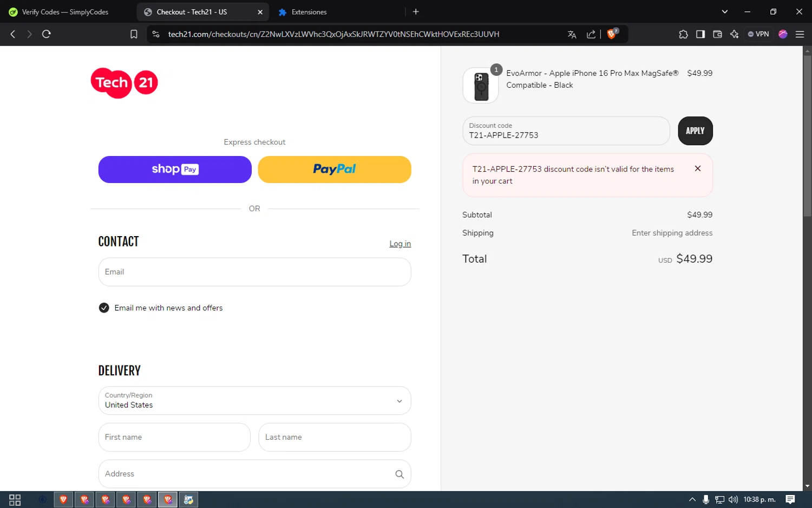
Task: Expand the Country/Region dropdown
Action: click(x=254, y=401)
